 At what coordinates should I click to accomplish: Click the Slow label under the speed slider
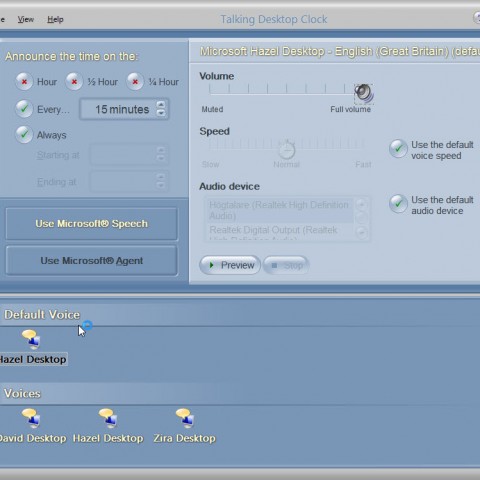211,164
